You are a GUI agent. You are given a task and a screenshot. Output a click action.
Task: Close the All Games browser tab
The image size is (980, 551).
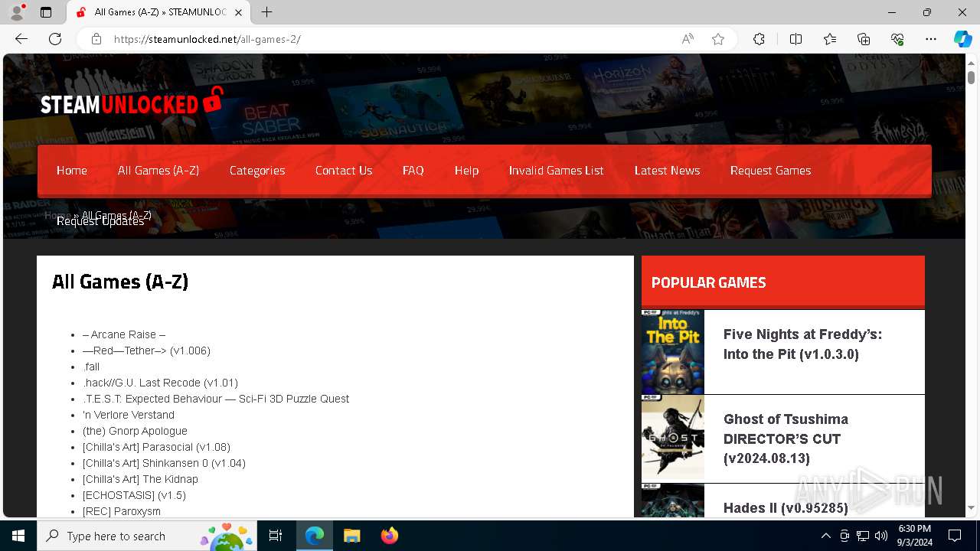point(239,12)
